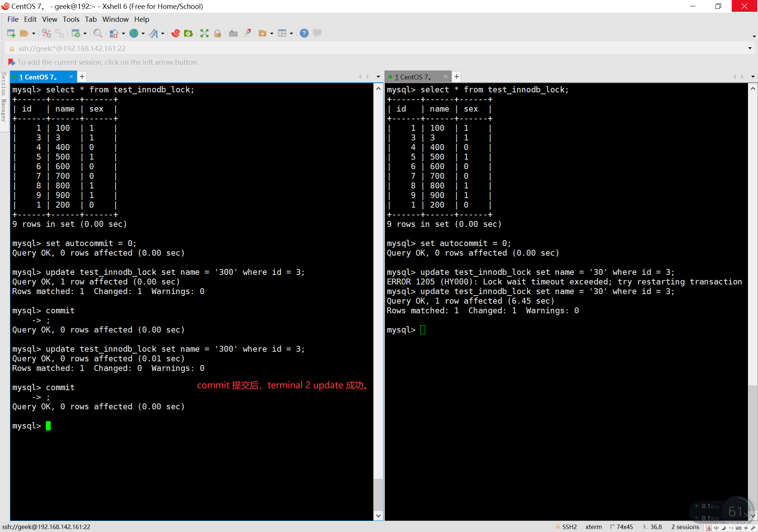Toggle full screen with the green arrows icon
758x532 pixels.
pos(204,33)
